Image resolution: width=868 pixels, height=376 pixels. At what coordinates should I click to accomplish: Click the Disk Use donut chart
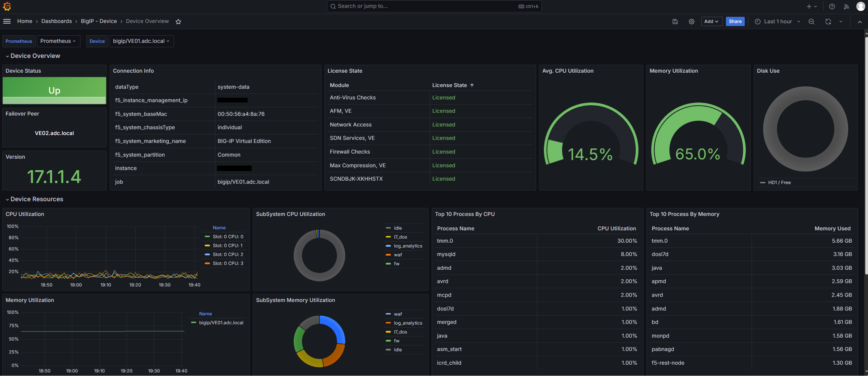coord(805,129)
